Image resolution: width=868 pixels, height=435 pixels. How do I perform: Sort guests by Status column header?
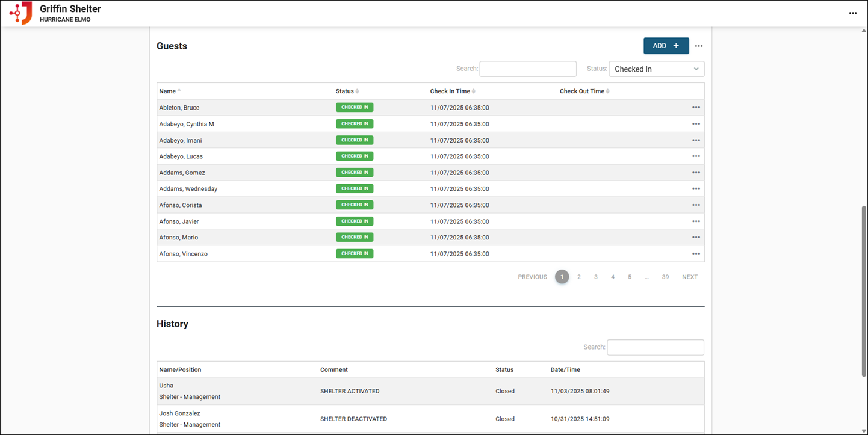pos(345,91)
